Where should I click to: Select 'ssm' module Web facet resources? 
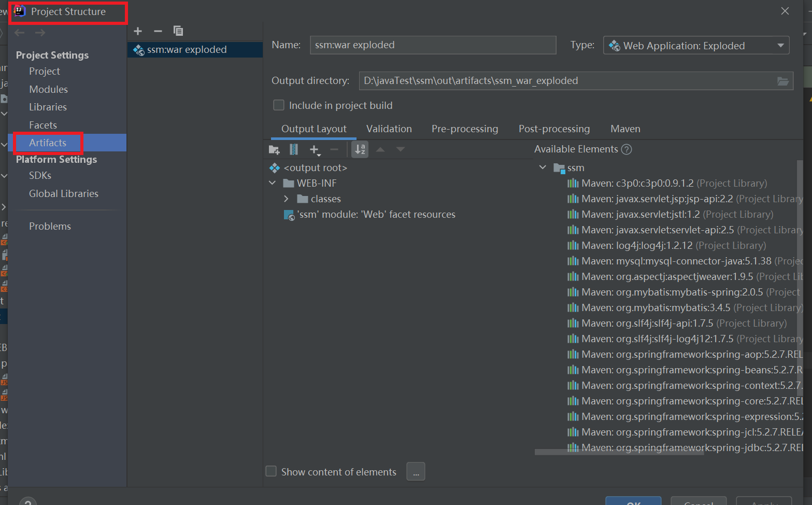point(369,215)
